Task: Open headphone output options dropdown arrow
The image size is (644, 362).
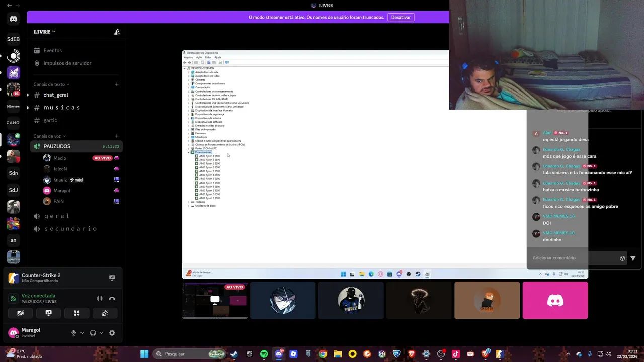Action: click(x=101, y=333)
